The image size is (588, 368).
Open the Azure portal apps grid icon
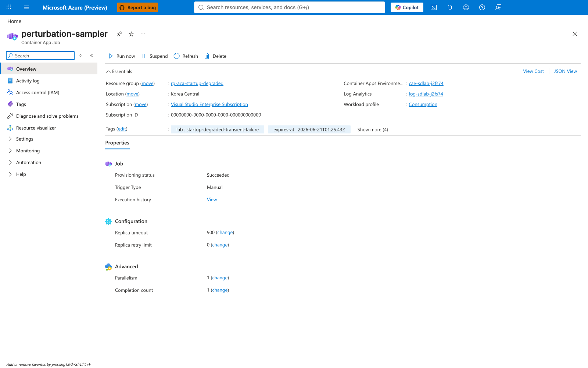[x=9, y=7]
